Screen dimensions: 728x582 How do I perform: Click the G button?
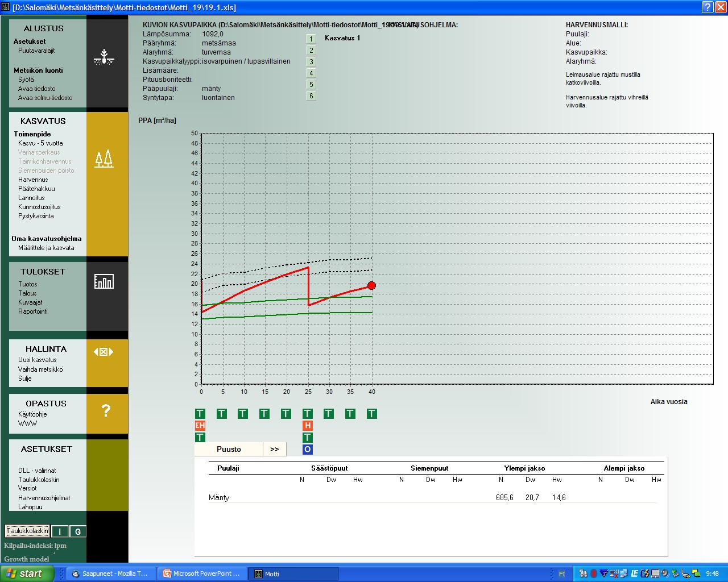pyautogui.click(x=78, y=531)
